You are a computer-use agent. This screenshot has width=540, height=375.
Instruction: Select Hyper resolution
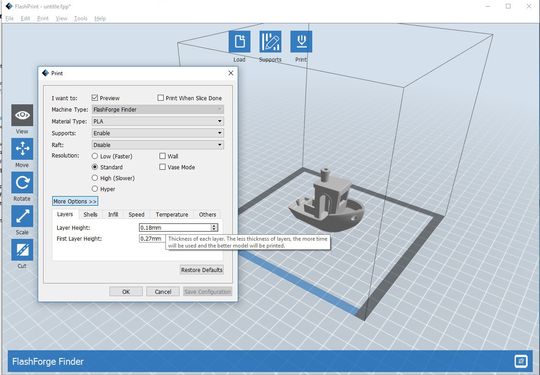pyautogui.click(x=95, y=189)
